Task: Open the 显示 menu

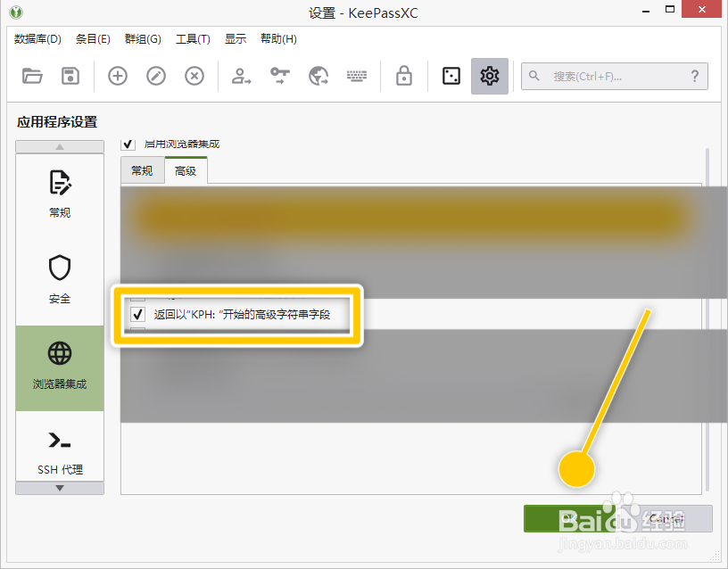Action: click(236, 38)
